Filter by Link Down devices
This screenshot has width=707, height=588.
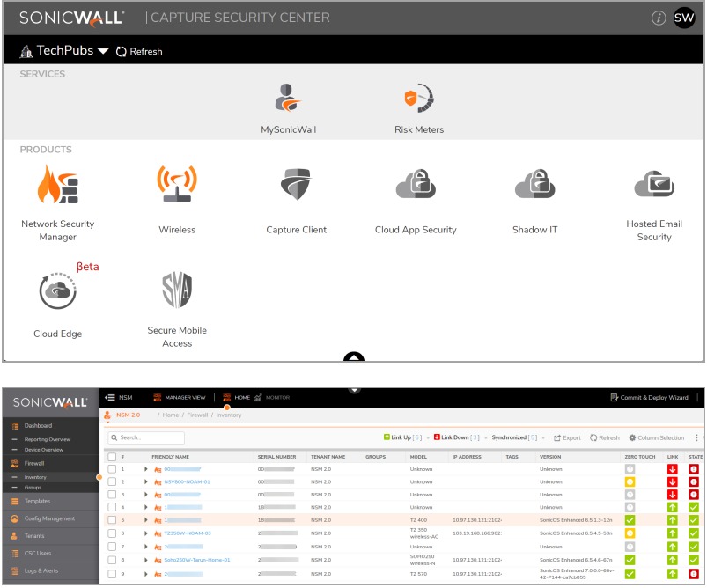click(456, 437)
